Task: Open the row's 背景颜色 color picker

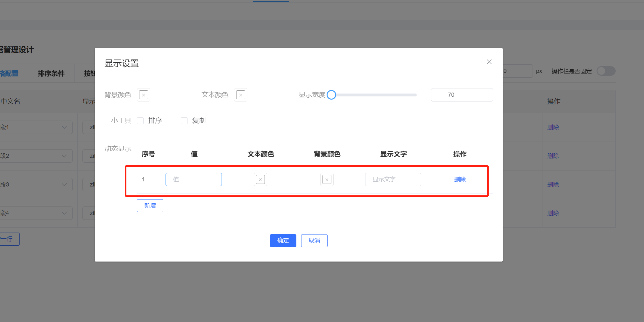Action: [x=327, y=179]
